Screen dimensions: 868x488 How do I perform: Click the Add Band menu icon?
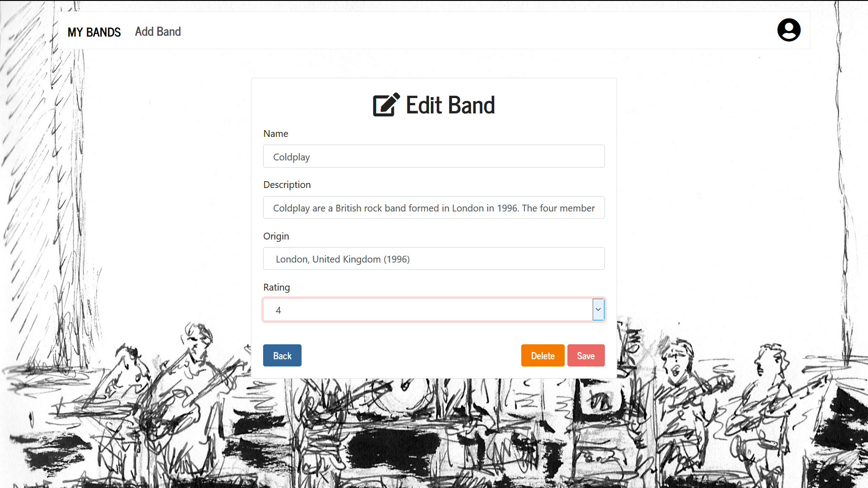click(x=157, y=31)
